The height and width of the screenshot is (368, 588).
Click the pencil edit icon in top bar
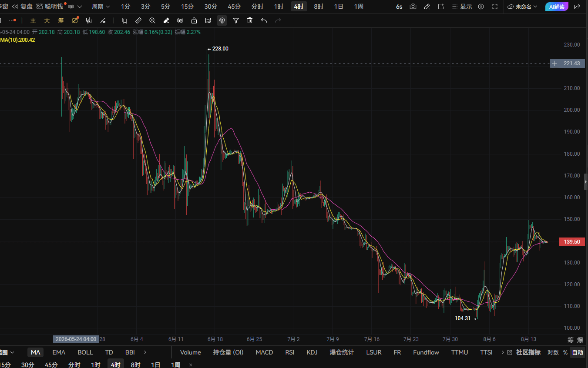[x=427, y=7]
